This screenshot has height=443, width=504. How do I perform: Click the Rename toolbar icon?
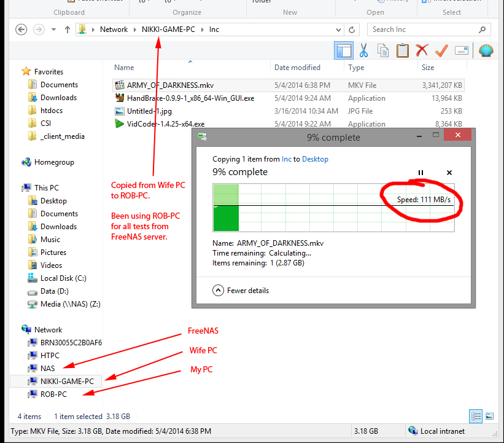coord(462,50)
